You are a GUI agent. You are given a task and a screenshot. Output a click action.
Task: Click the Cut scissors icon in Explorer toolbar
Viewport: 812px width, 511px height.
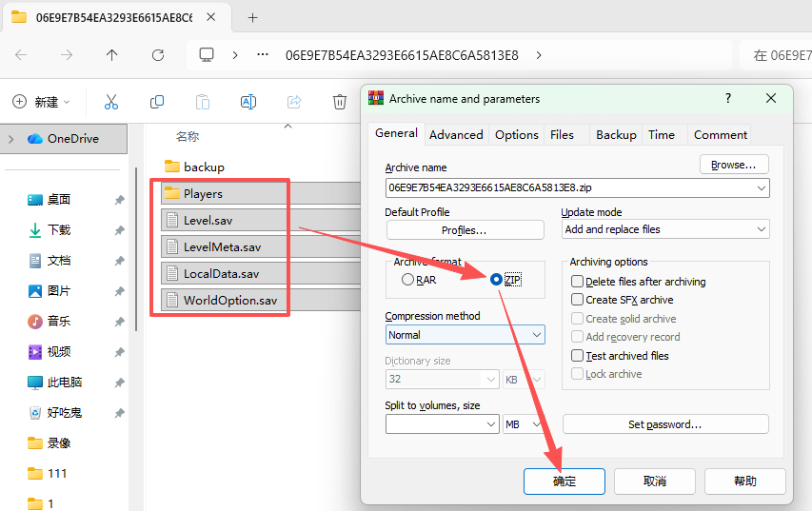coord(111,102)
